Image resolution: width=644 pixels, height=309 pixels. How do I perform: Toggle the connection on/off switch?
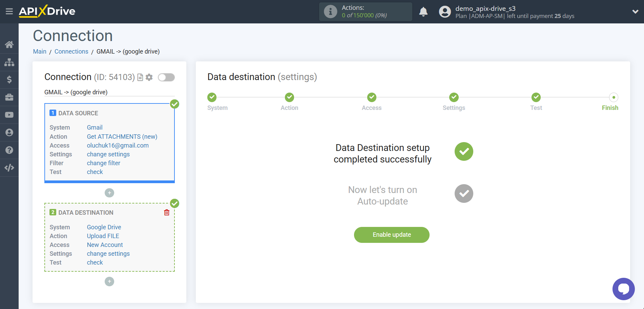coord(166,77)
